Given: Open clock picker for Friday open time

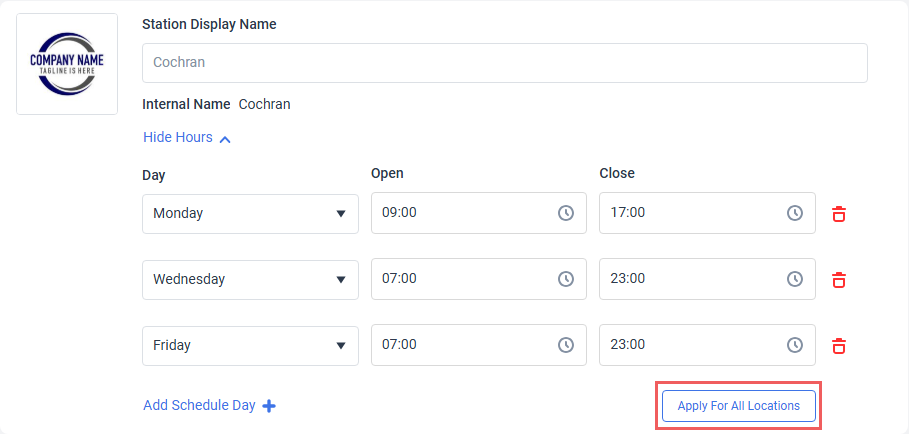Looking at the screenshot, I should tap(566, 345).
